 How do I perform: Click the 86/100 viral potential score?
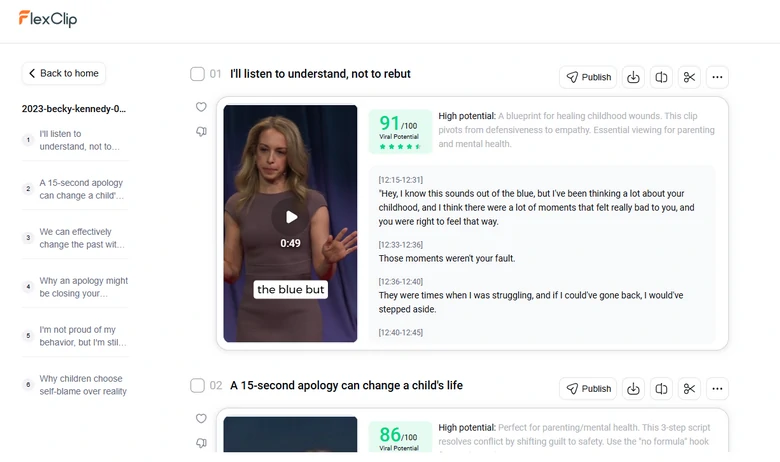400,437
